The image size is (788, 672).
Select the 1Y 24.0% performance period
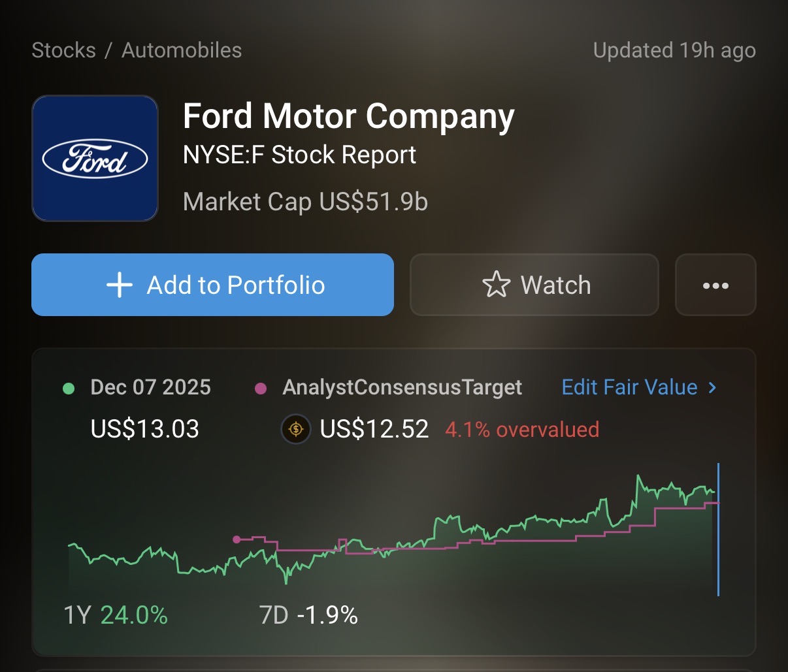click(x=116, y=615)
